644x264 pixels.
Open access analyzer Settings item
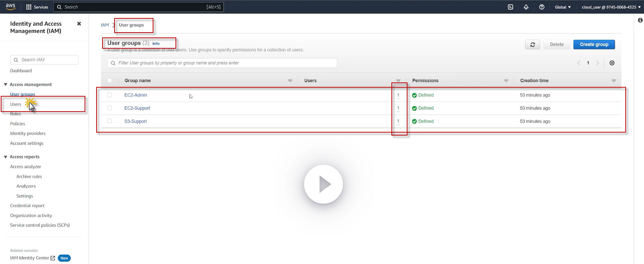[25, 196]
